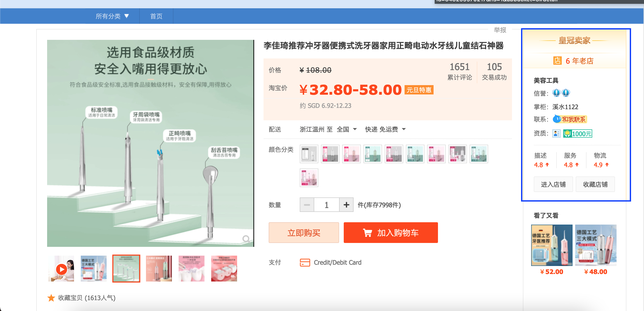
Task: Choose the sixth color option swatch
Action: [x=415, y=154]
